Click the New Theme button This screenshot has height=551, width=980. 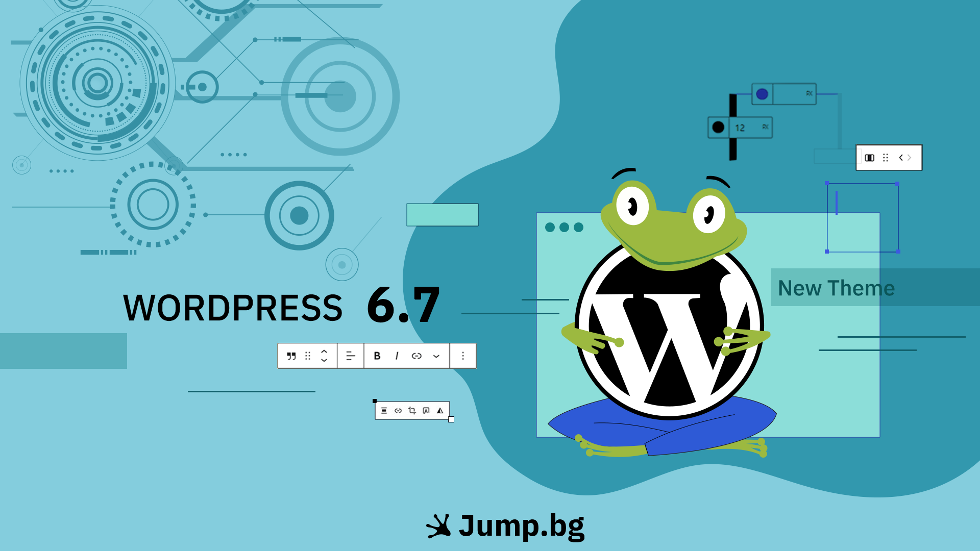pos(837,288)
